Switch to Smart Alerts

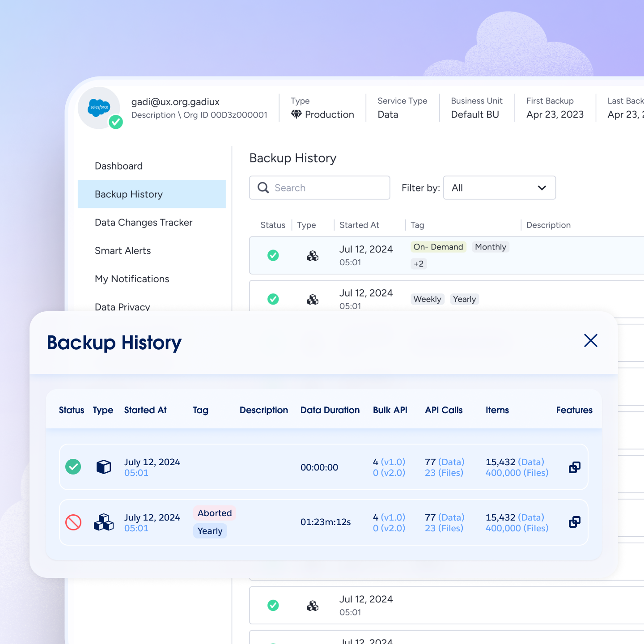point(123,251)
